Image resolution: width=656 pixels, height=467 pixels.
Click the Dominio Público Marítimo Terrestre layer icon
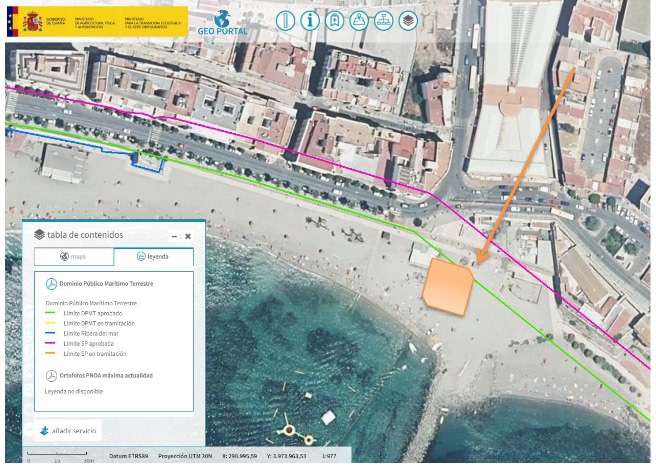(51, 284)
